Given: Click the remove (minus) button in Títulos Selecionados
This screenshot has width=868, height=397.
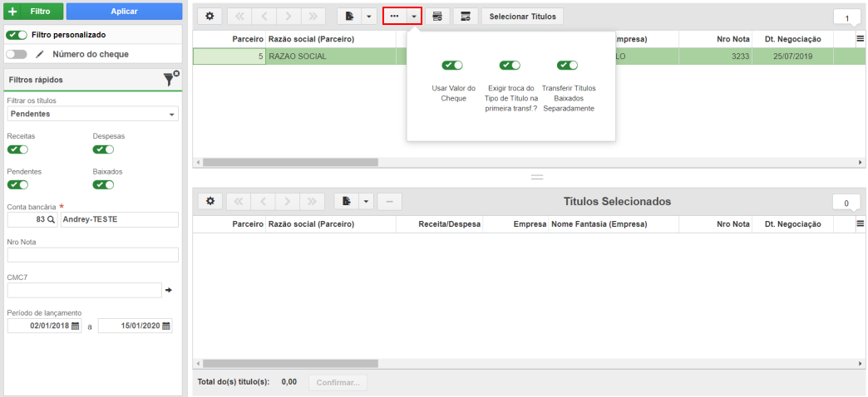Looking at the screenshot, I should (x=390, y=201).
